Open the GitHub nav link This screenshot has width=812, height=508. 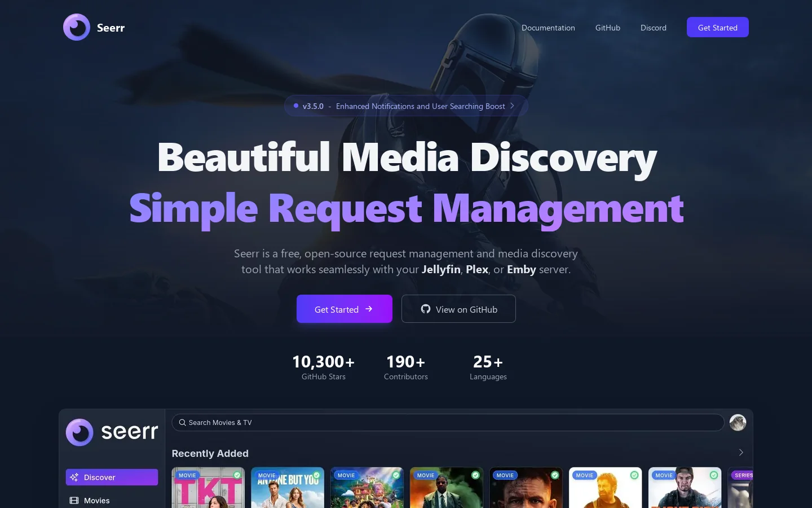tap(608, 28)
